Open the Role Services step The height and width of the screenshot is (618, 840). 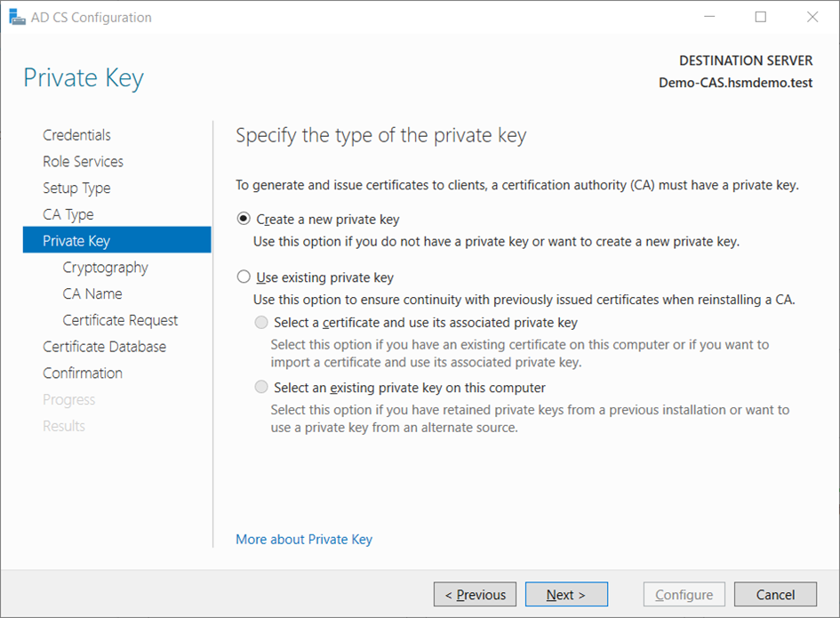[83, 162]
